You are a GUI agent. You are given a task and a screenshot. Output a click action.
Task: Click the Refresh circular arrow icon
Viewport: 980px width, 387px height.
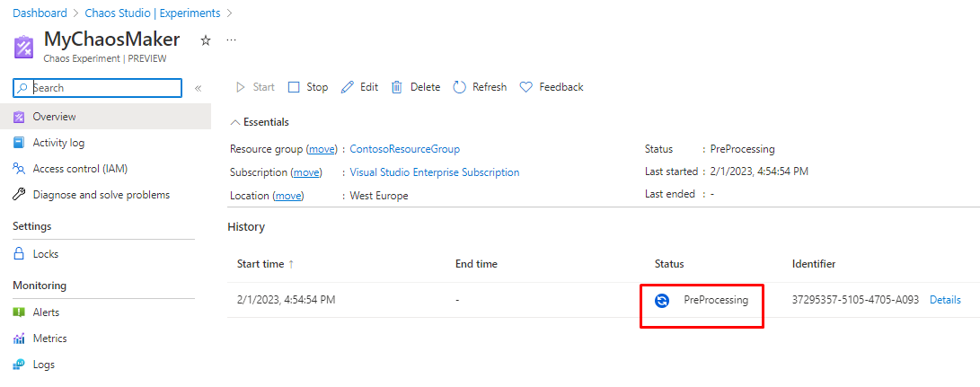pyautogui.click(x=459, y=87)
